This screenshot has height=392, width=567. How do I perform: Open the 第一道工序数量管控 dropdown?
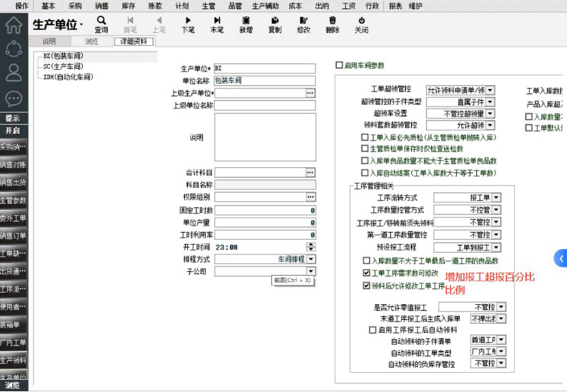coord(496,235)
